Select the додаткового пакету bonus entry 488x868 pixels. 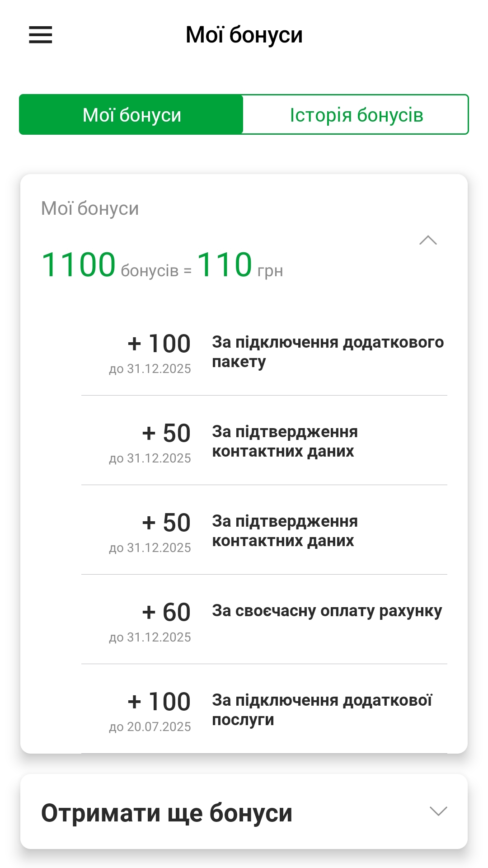(x=328, y=352)
